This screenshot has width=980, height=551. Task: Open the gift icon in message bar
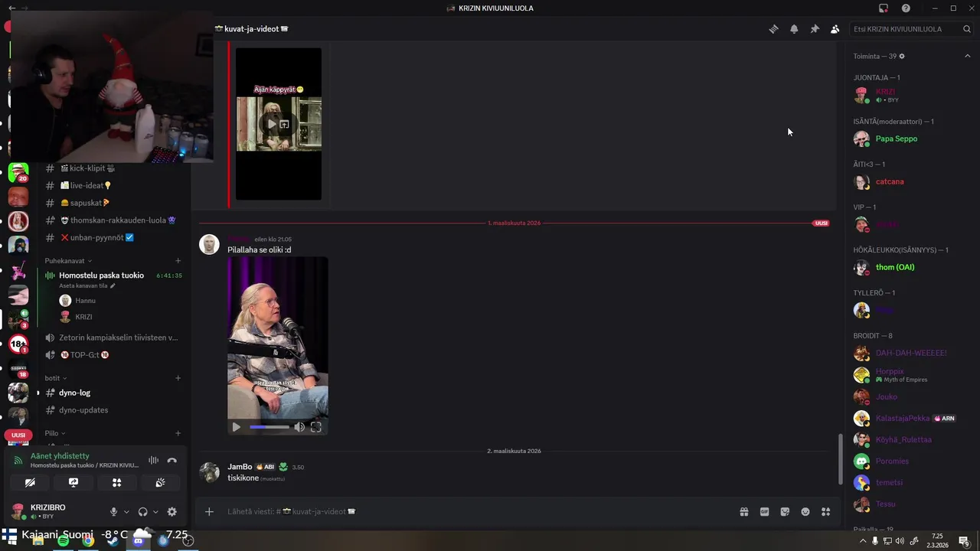click(743, 512)
